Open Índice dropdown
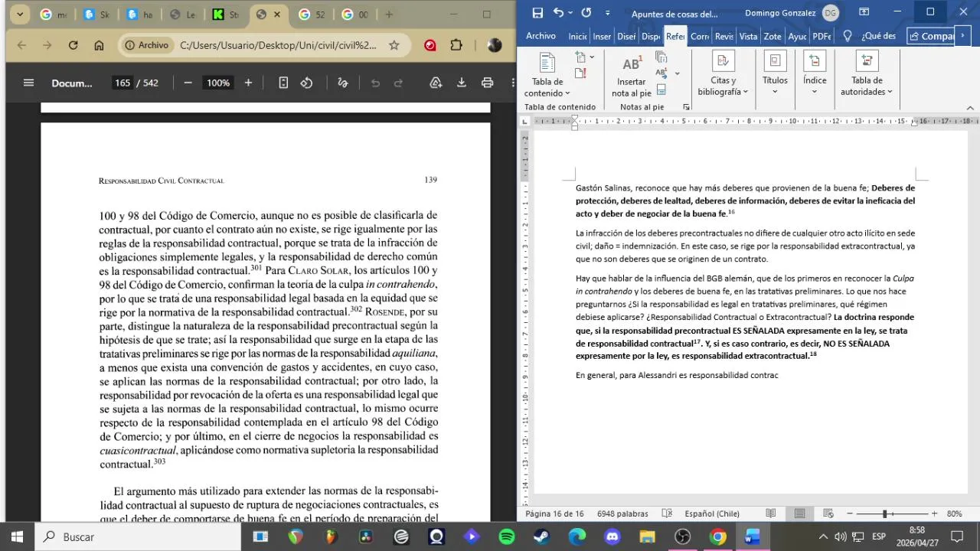 pyautogui.click(x=815, y=74)
